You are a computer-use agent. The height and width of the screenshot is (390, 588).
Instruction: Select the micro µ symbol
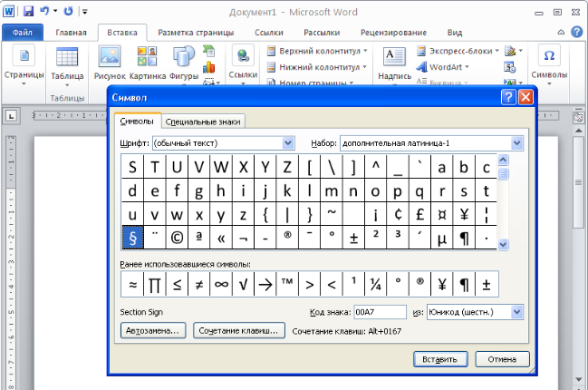442,238
